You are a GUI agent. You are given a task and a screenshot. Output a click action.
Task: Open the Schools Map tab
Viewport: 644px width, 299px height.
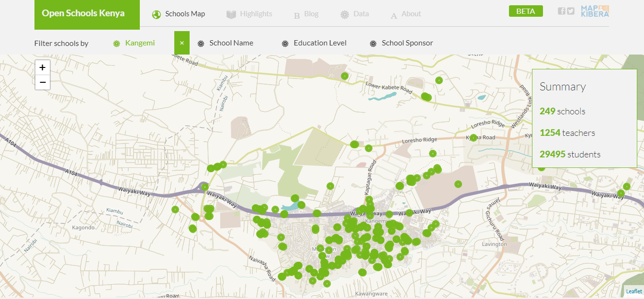point(179,14)
